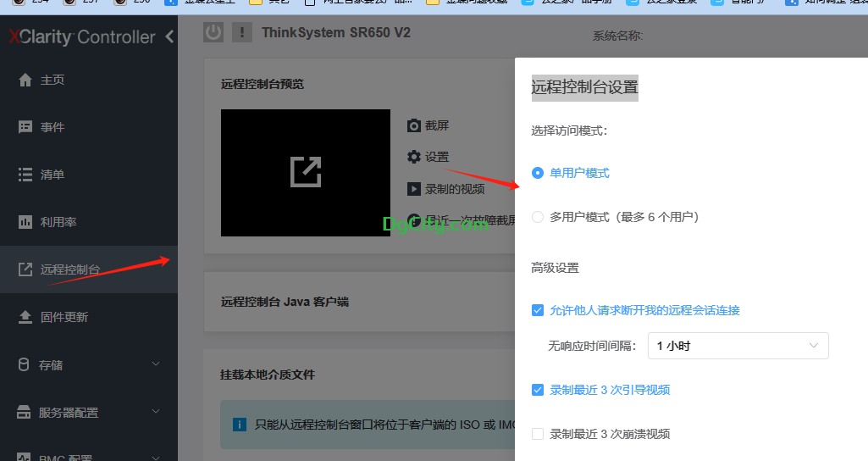This screenshot has height=461, width=868.
Task: Click the 高级设置 heading text
Action: tap(556, 268)
